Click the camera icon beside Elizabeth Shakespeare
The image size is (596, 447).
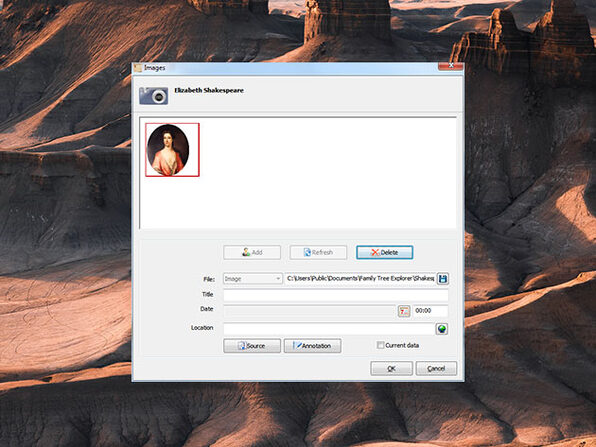[154, 96]
